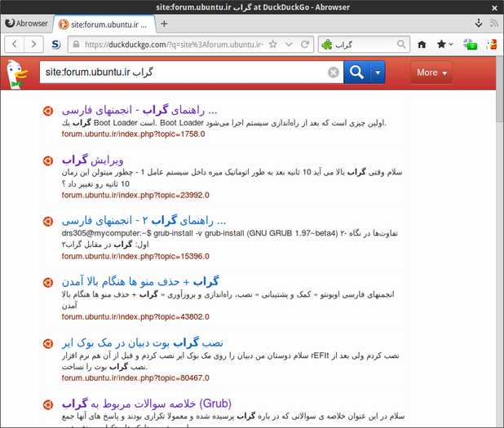Select the site:forum.ubuntu.ir tab
The height and width of the screenshot is (428, 504).
click(104, 24)
